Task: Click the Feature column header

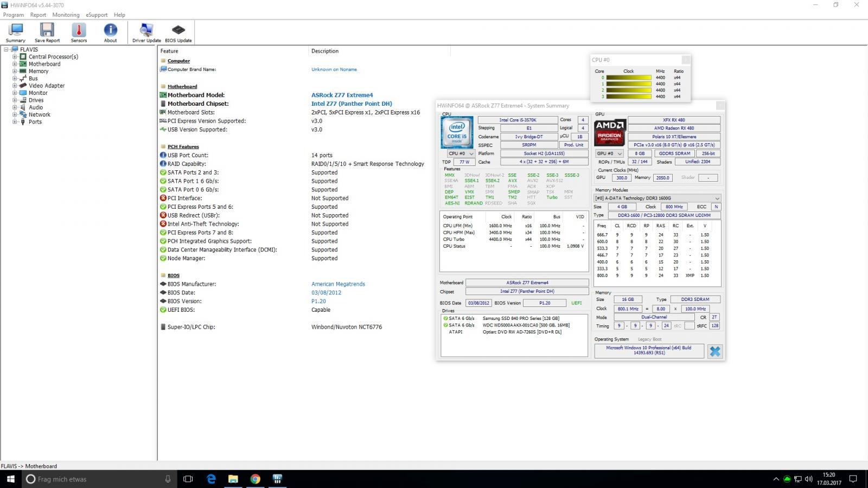Action: (169, 51)
